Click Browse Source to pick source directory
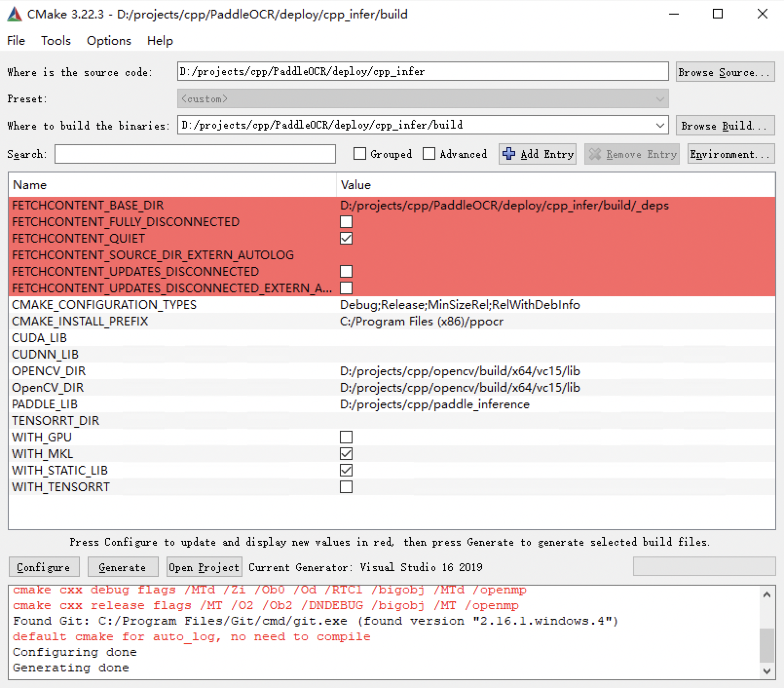 coord(725,72)
